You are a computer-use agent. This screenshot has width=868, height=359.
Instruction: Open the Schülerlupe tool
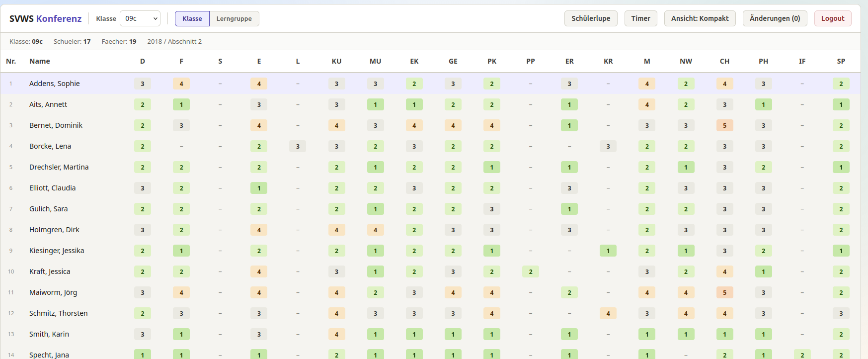590,18
